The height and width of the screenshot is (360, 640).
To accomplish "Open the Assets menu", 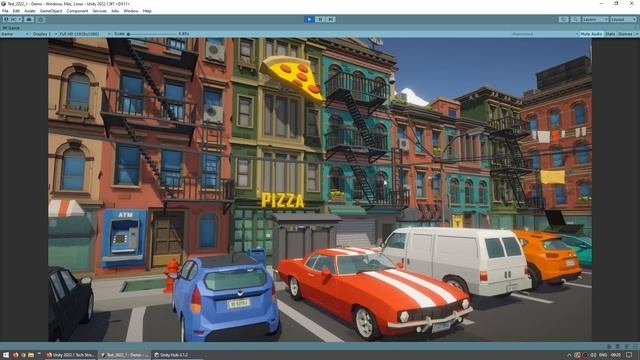I will [29, 11].
